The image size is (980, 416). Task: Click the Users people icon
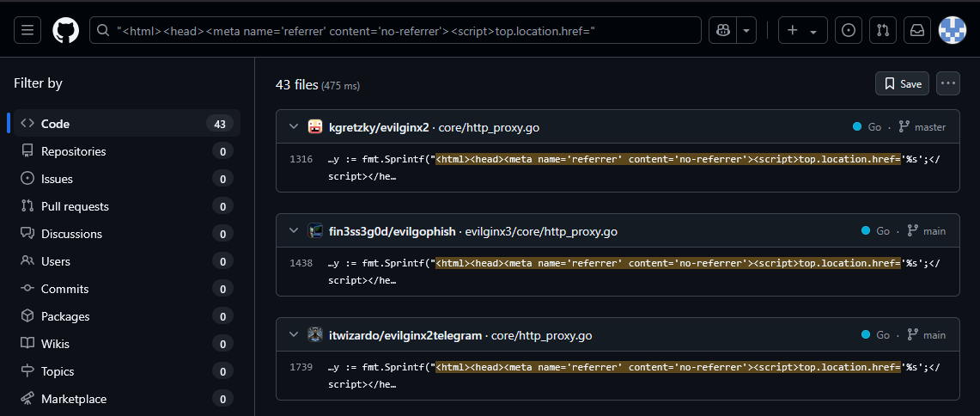tap(27, 261)
